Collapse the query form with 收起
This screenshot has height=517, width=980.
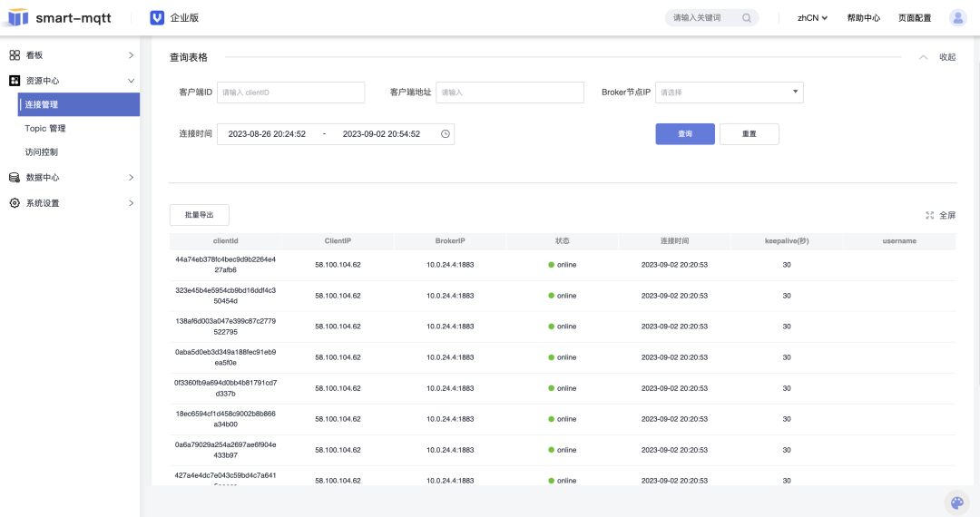(946, 57)
